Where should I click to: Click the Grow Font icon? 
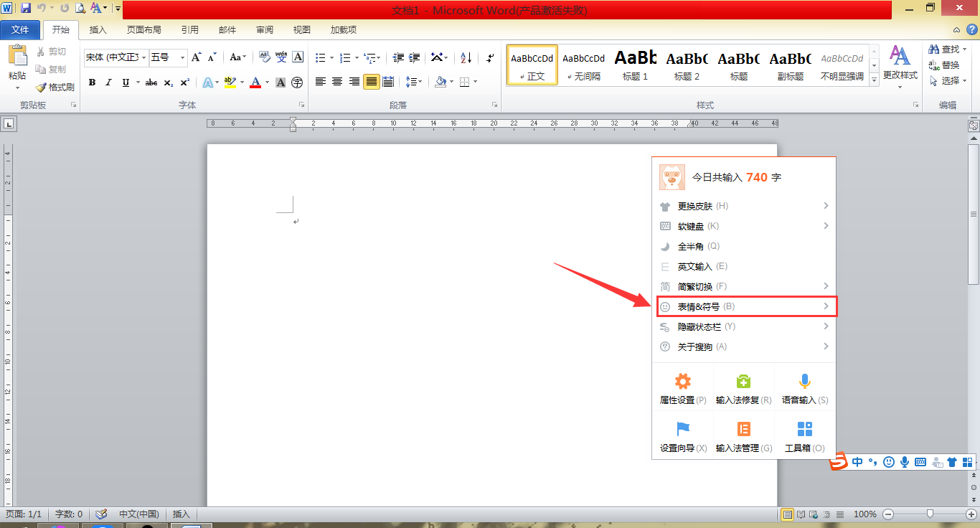197,57
